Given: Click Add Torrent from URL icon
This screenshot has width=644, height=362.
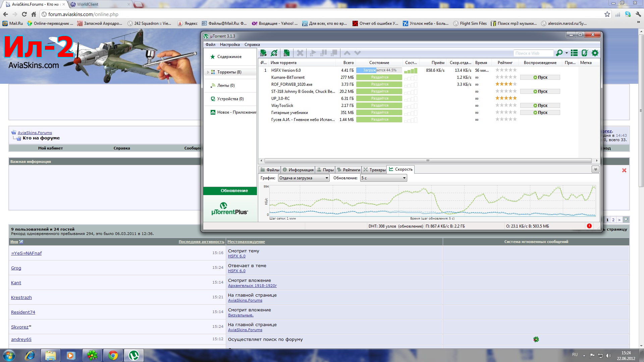Looking at the screenshot, I should (x=274, y=53).
